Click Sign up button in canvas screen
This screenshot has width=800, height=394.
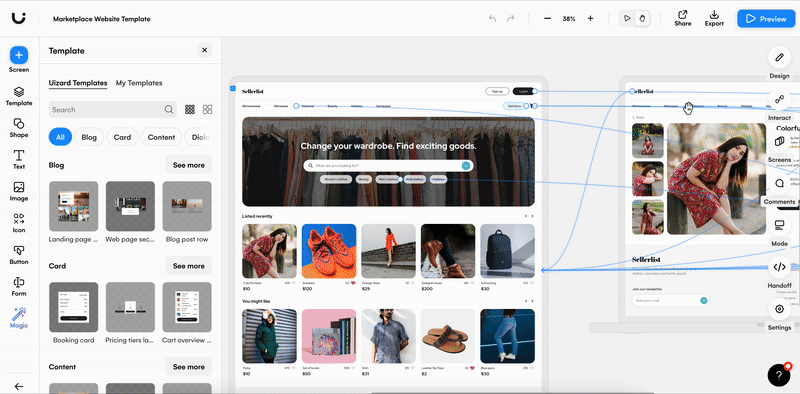tap(497, 91)
